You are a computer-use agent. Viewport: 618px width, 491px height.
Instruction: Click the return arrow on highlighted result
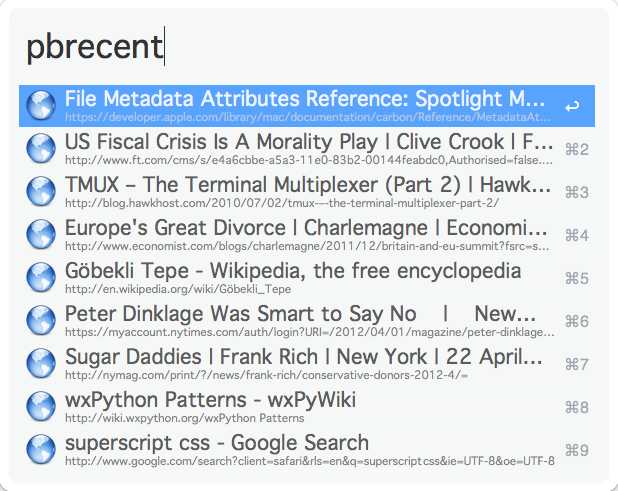(x=572, y=106)
